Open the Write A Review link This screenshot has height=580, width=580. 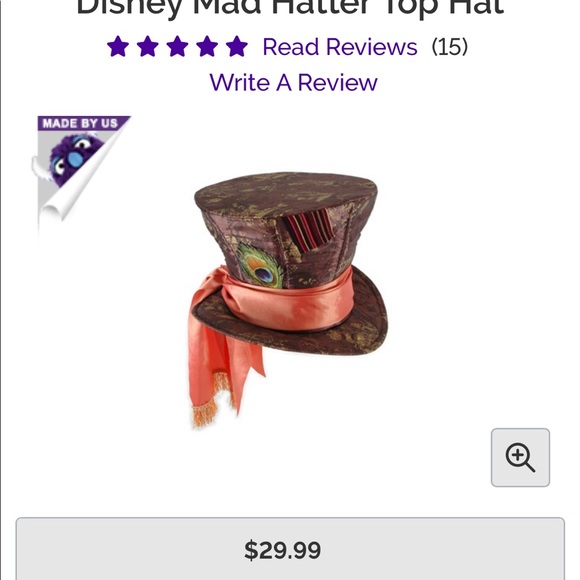[x=293, y=82]
